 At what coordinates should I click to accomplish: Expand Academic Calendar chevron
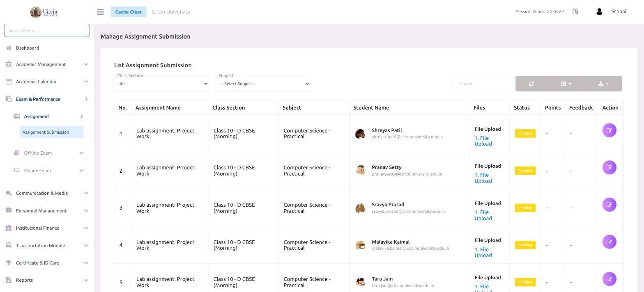pos(86,82)
